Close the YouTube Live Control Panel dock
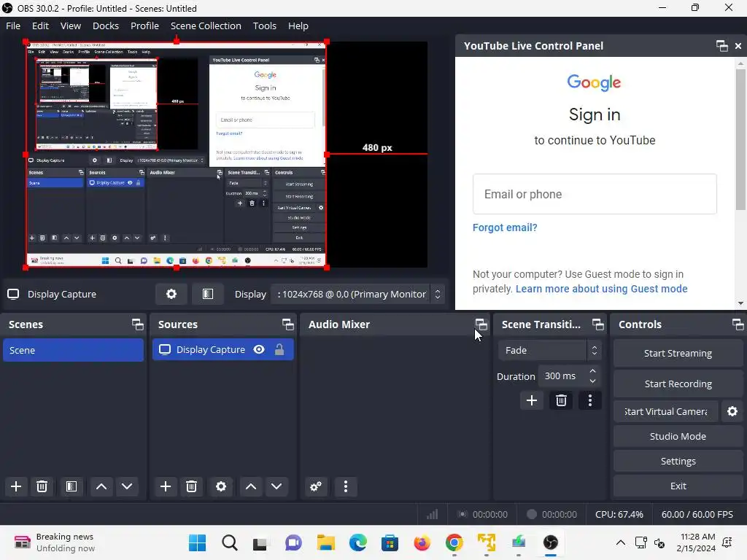747x560 pixels. (x=738, y=46)
